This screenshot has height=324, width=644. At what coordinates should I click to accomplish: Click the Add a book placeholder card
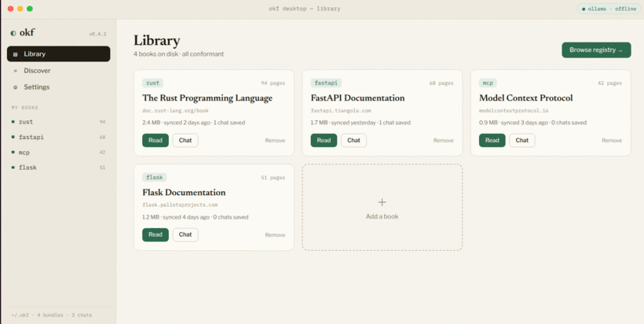[382, 208]
